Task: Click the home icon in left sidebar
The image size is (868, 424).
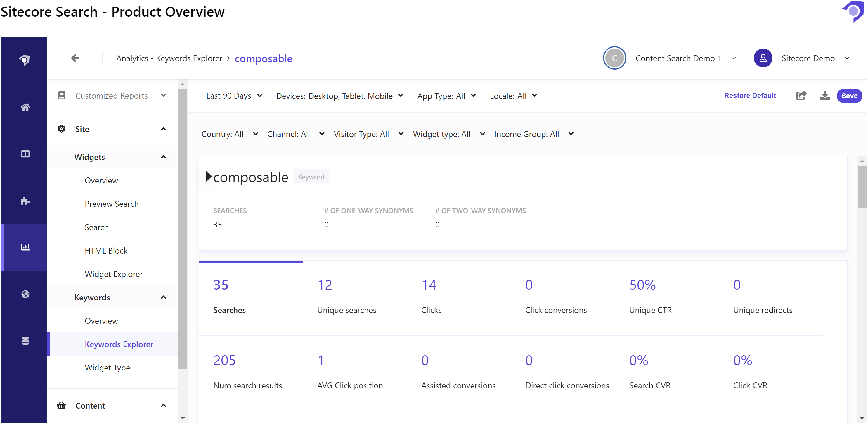Action: coord(25,107)
